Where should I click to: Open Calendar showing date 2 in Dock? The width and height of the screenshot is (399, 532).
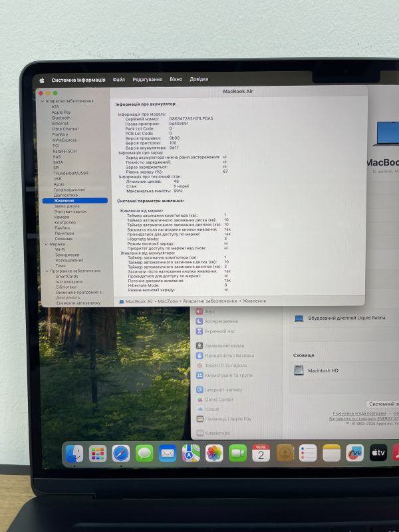click(261, 454)
